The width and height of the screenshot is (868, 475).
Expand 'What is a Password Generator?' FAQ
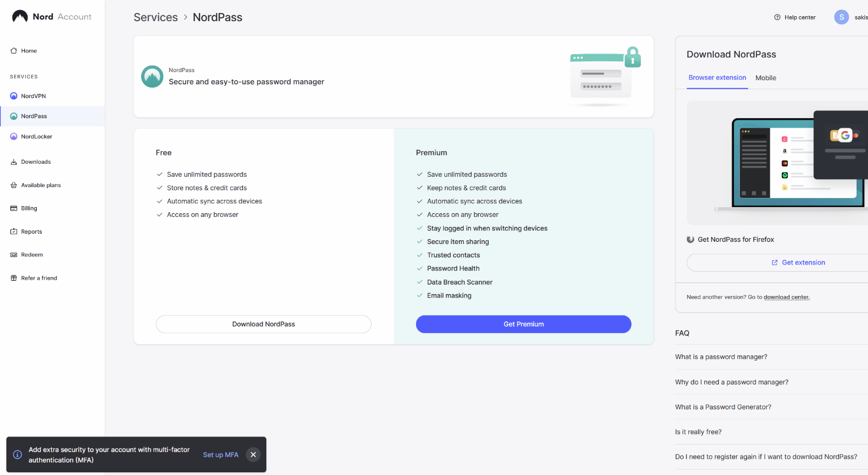coord(771,407)
